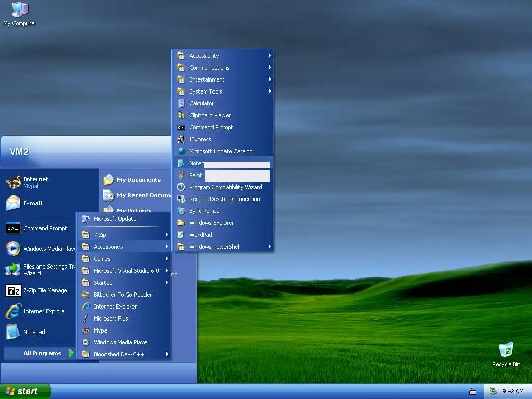Open the My Computer desktop icon
The height and width of the screenshot is (399, 532).
[x=20, y=14]
